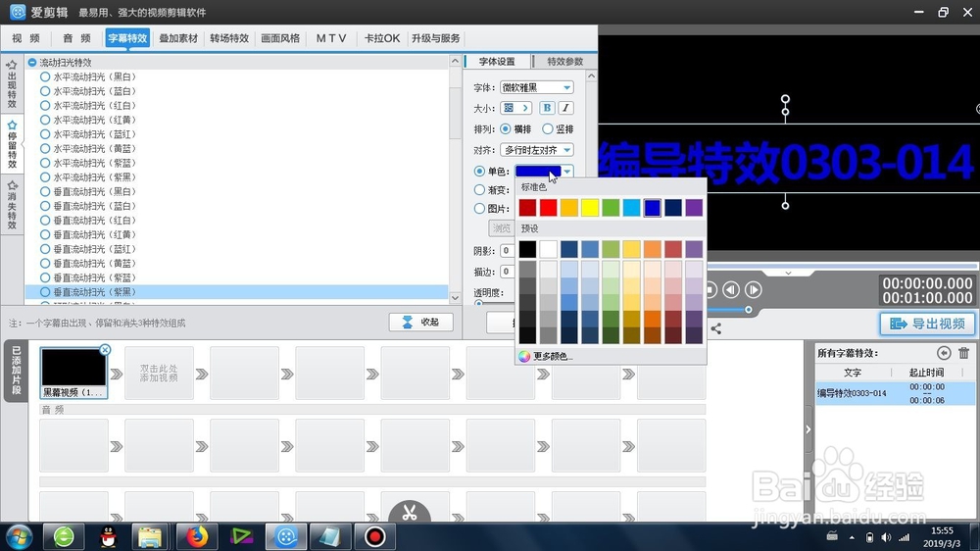Click 收起 collapse button
Screen dimensions: 980x551
[421, 323]
